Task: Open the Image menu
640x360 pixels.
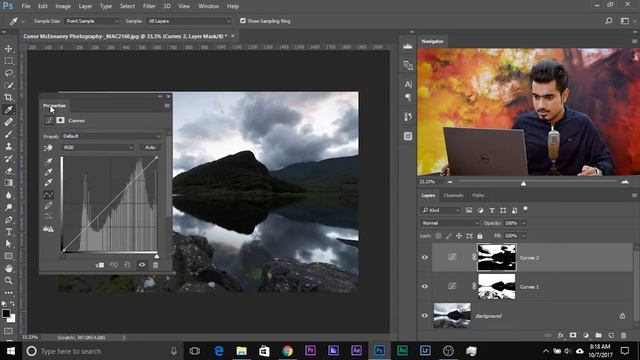Action: (x=63, y=6)
